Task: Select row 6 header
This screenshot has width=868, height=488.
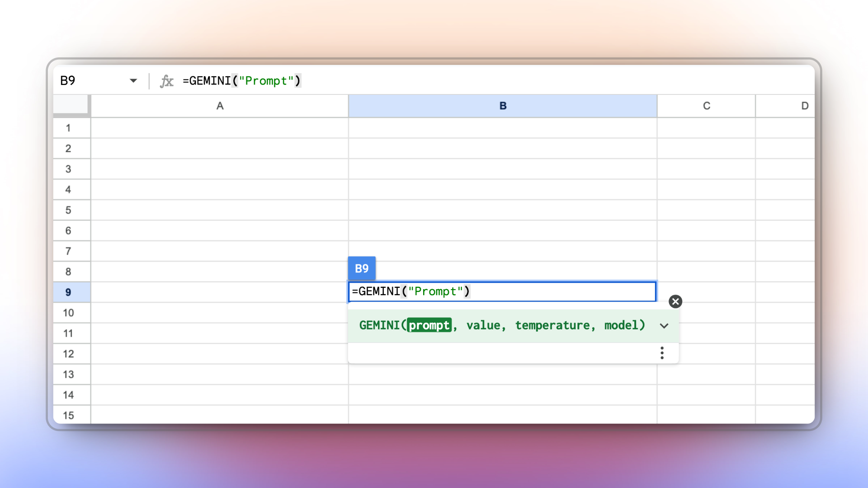Action: tap(72, 230)
